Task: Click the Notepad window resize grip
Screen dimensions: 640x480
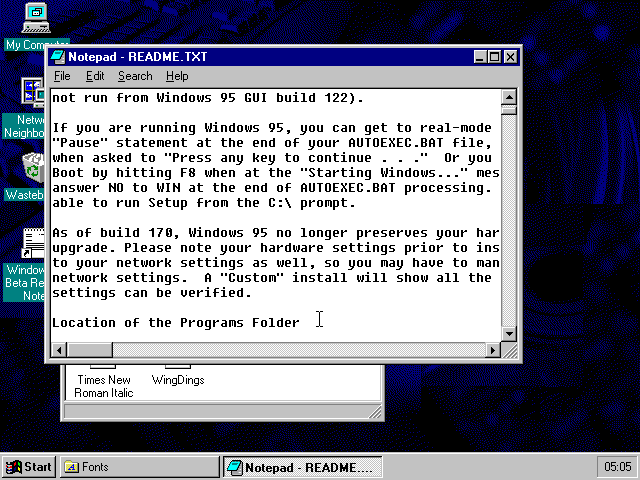Action: pos(510,351)
